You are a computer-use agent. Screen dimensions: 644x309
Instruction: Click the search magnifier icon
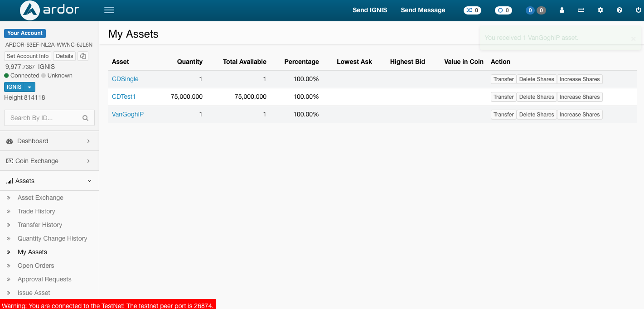85,118
